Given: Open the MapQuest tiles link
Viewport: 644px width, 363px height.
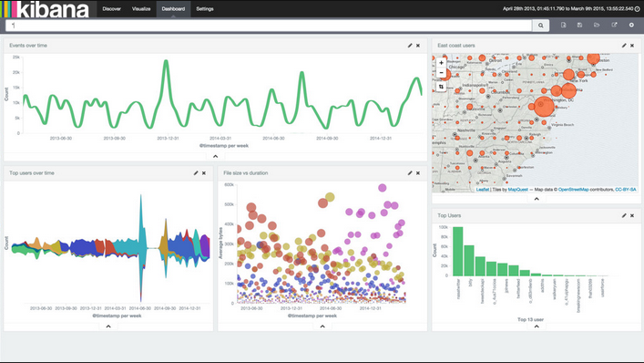Looking at the screenshot, I should [x=518, y=190].
